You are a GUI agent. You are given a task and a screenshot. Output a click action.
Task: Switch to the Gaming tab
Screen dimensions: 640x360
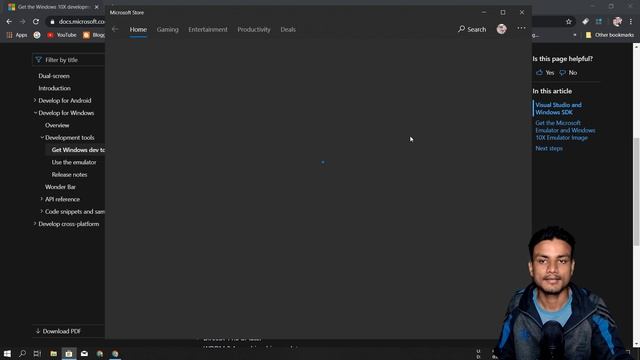(167, 30)
